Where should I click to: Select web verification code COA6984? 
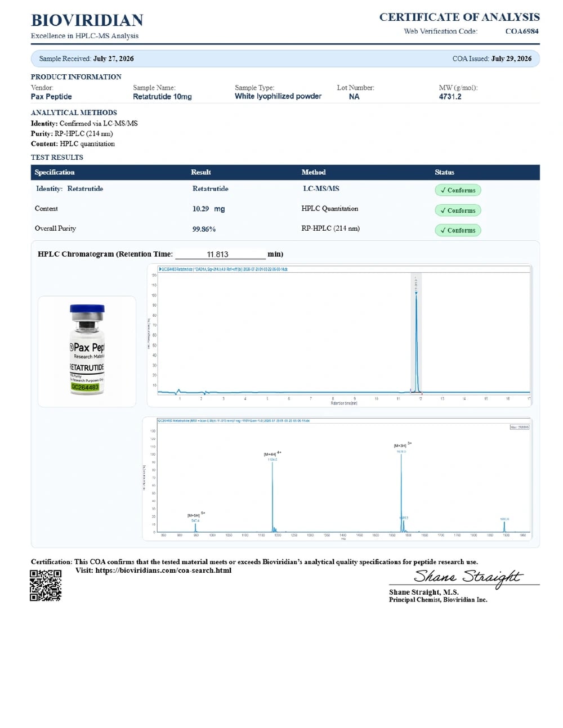coord(522,31)
